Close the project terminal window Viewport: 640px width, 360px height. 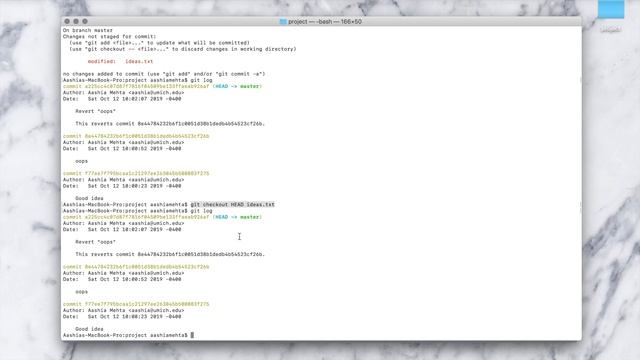coord(67,21)
